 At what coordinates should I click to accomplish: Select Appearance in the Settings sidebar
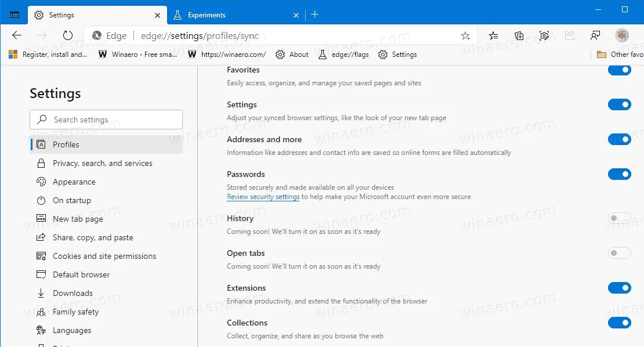tap(73, 182)
